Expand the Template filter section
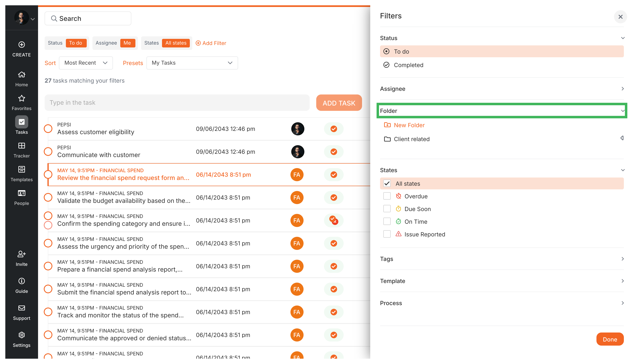The width and height of the screenshot is (639, 364). (x=622, y=281)
